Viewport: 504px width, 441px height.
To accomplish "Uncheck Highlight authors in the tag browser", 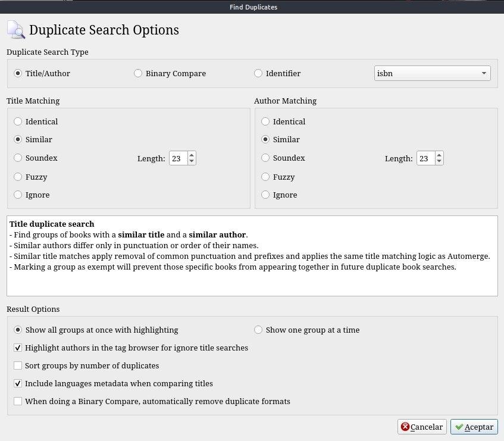I will [131, 348].
